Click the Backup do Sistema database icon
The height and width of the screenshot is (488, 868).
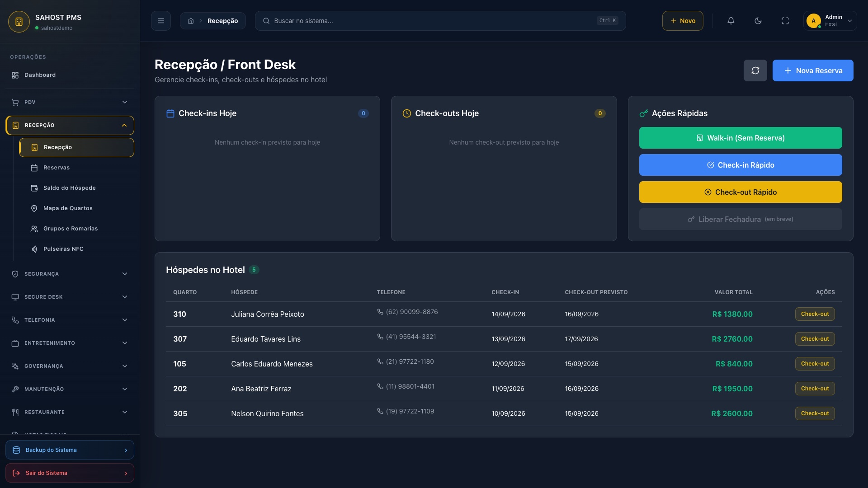tap(16, 450)
